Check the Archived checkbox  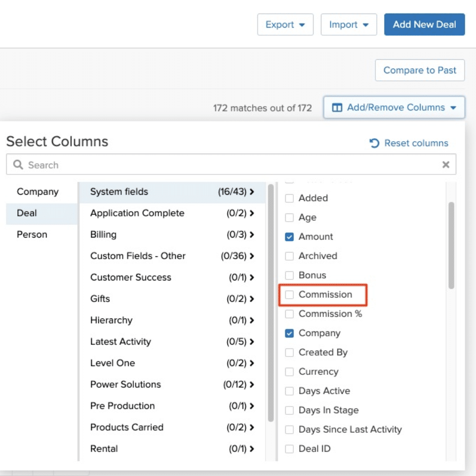289,256
